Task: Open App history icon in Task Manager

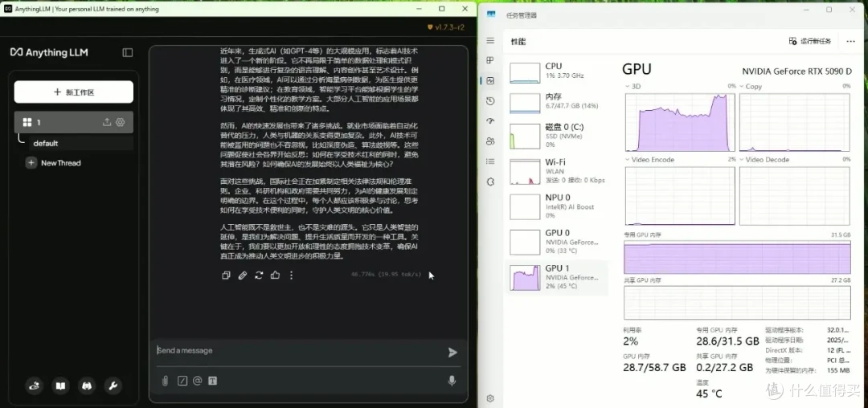Action: pyautogui.click(x=490, y=101)
